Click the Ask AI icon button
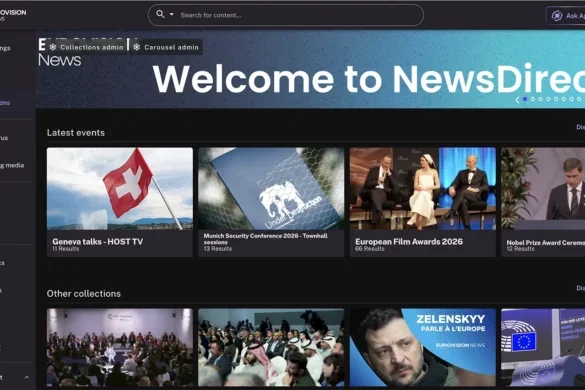Image resolution: width=585 pixels, height=390 pixels. click(x=557, y=16)
